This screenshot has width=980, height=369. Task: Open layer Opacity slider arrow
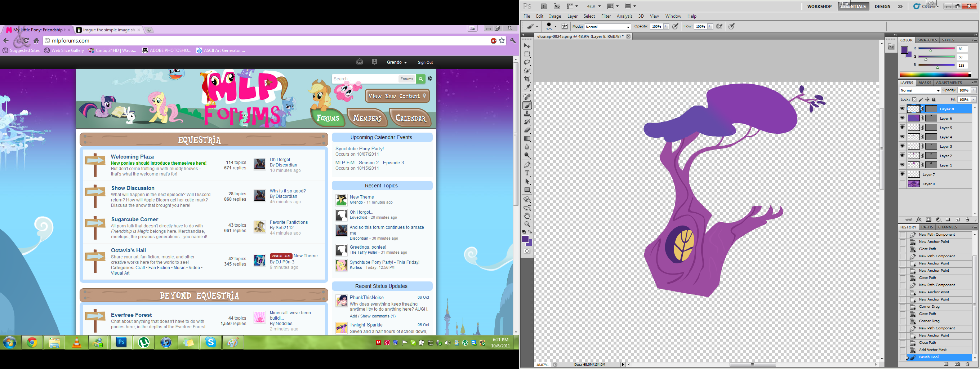pos(974,90)
